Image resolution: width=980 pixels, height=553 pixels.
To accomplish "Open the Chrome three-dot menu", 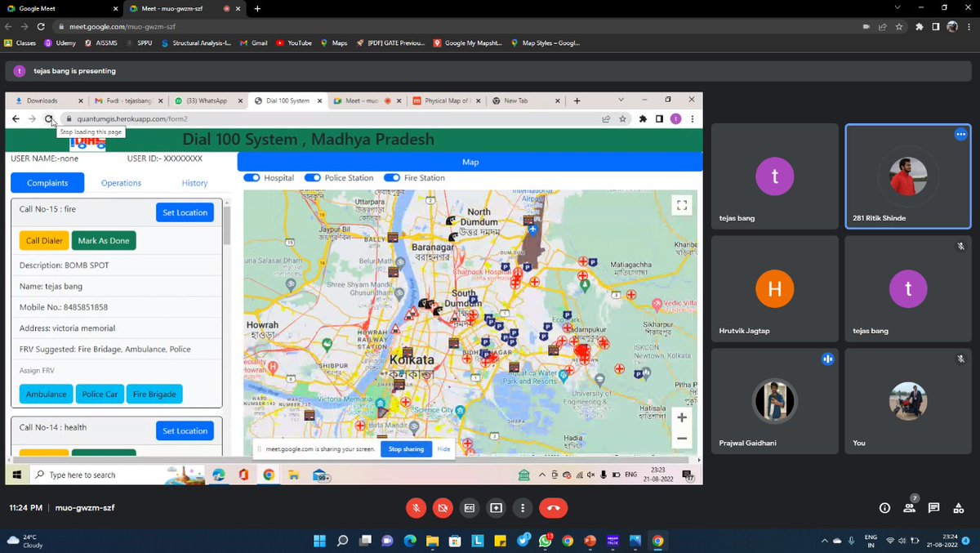I will 969,26.
